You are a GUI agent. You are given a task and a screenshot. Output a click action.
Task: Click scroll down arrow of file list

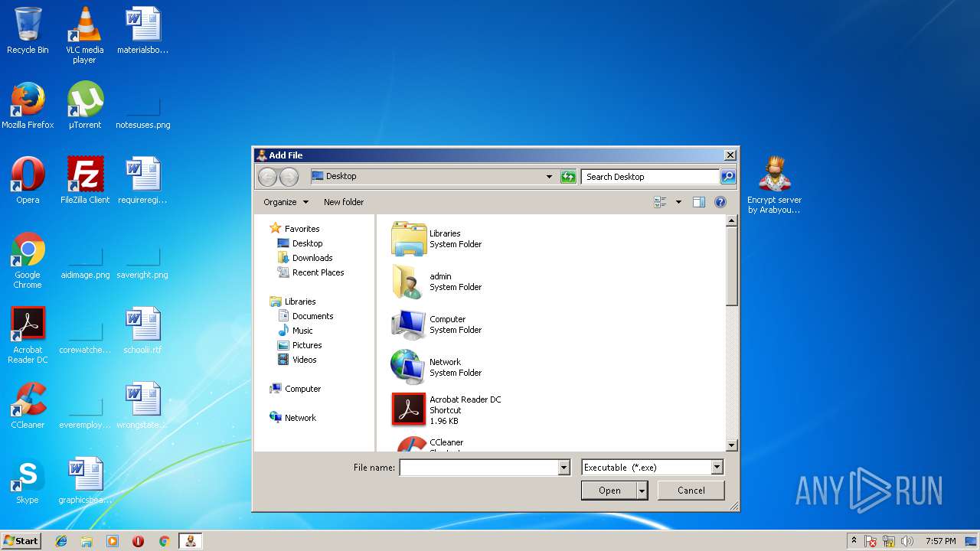pyautogui.click(x=731, y=445)
